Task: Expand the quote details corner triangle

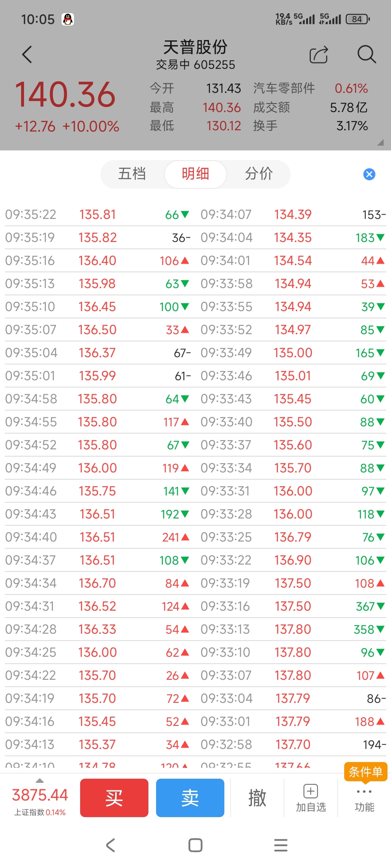Action: tap(380, 142)
